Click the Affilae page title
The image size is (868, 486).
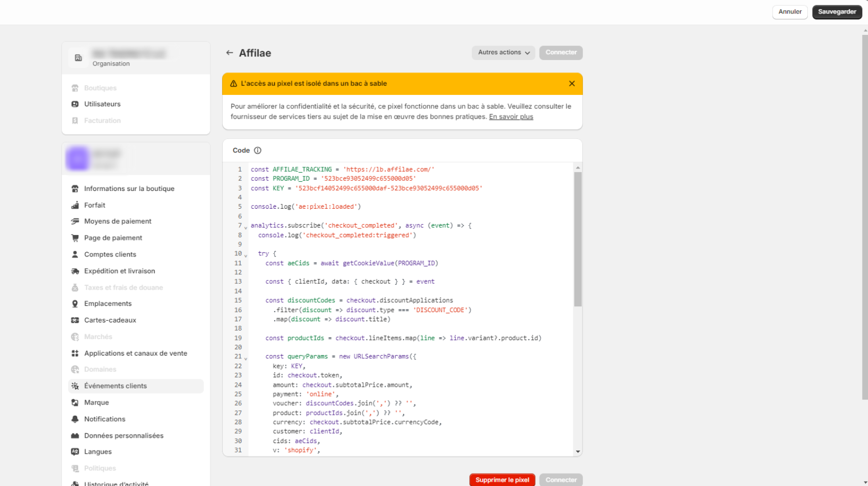coord(255,53)
